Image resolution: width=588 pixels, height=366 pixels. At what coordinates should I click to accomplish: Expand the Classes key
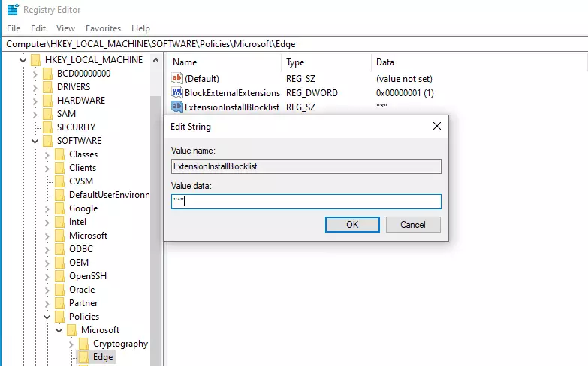coord(47,154)
